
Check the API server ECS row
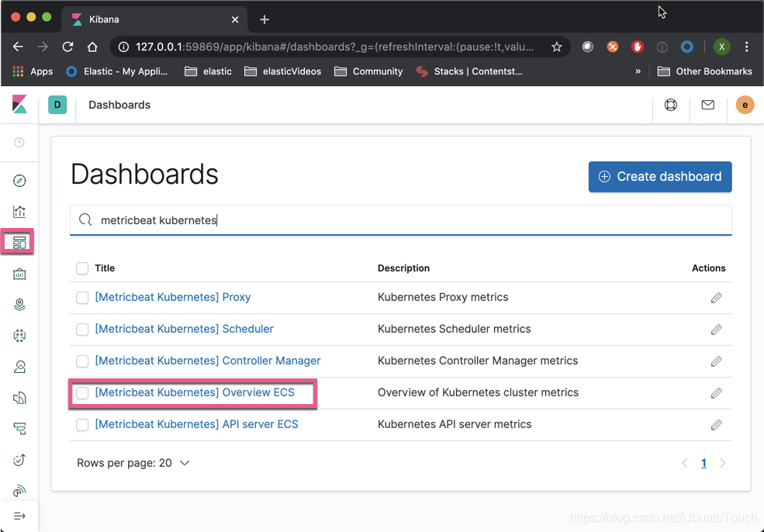pos(82,424)
